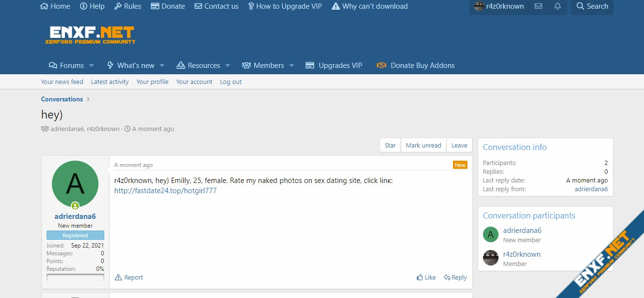Open the Contact us link
Image resolution: width=644 pixels, height=298 pixels.
(x=216, y=6)
